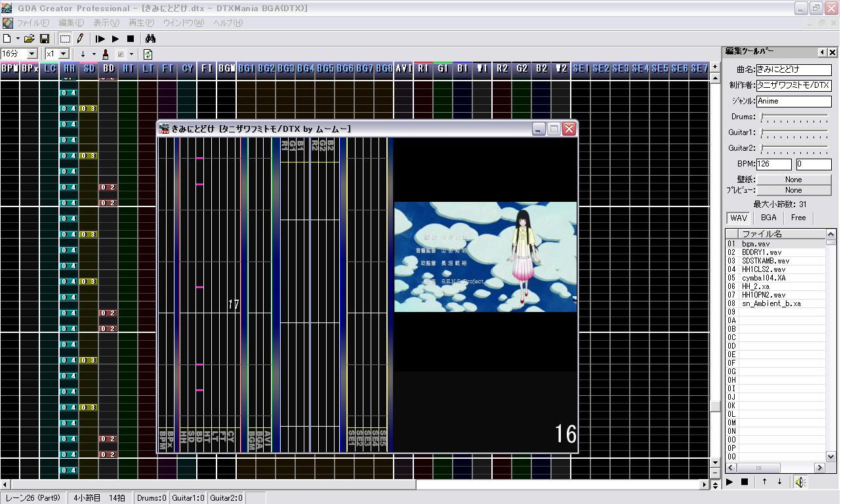Screen dimensions: 841x504
Task: Play from the beginning in main toolbar
Action: (100, 39)
